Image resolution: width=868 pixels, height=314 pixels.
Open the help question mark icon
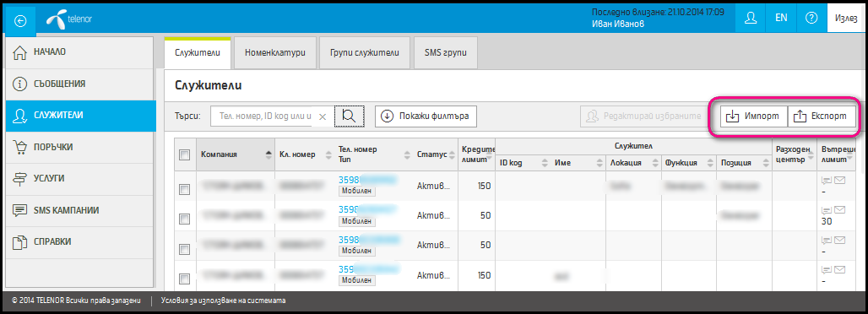pyautogui.click(x=811, y=19)
